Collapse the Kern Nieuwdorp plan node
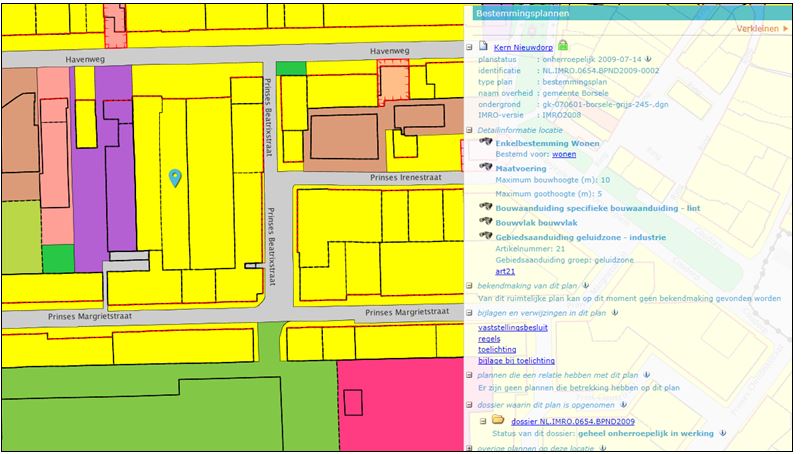Viewport: 804px width, 454px height. pyautogui.click(x=469, y=46)
